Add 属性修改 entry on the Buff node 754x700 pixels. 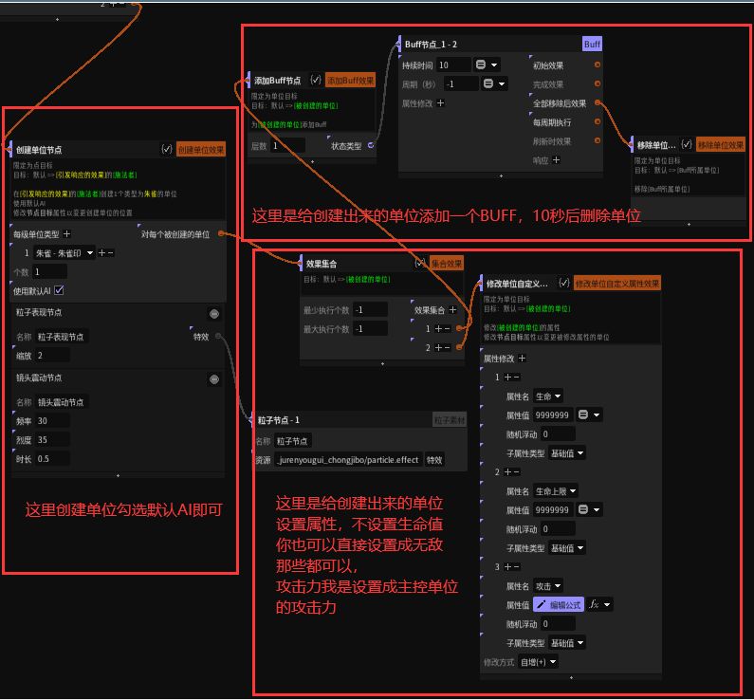pos(440,102)
